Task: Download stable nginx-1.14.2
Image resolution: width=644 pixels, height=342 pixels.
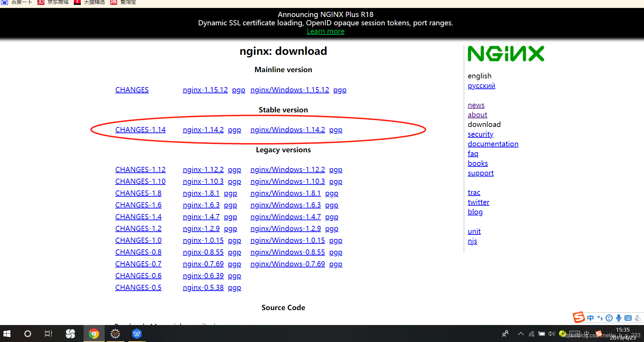Action: [x=203, y=130]
